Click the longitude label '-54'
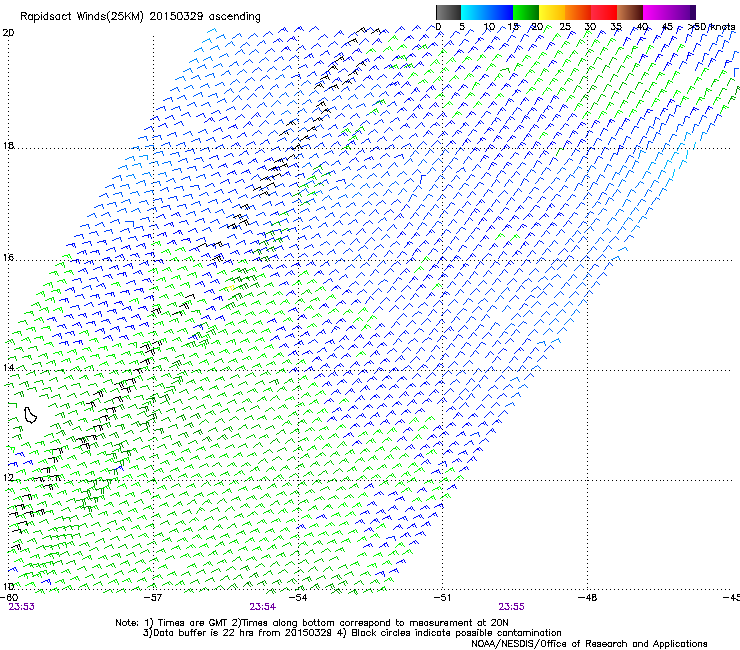The image size is (740, 650). click(x=298, y=598)
